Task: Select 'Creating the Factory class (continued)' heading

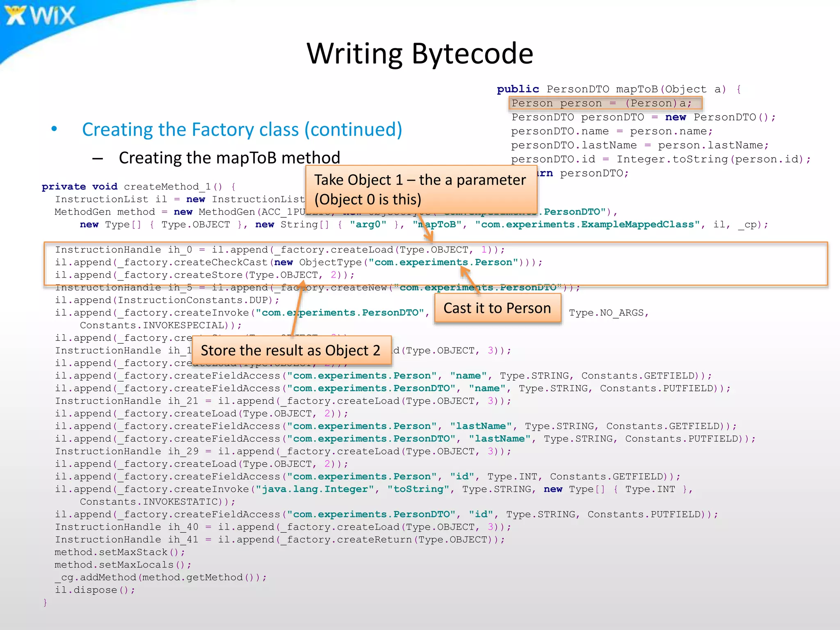Action: pos(242,130)
